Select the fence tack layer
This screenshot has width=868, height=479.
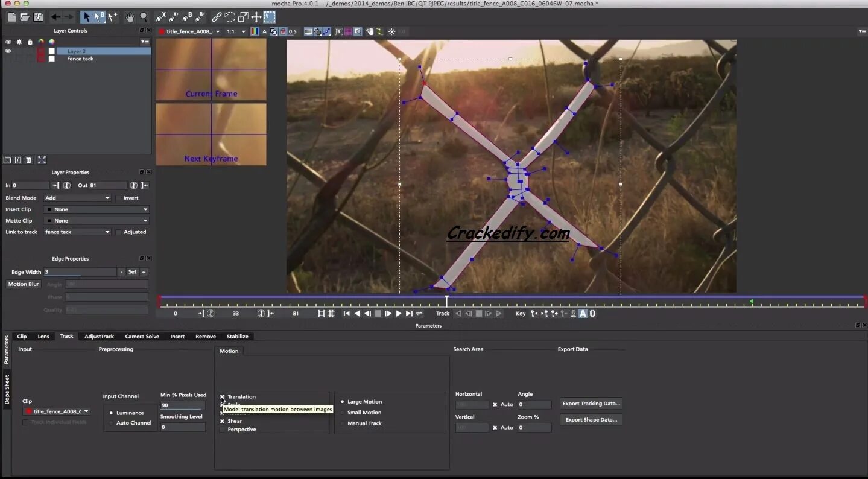(x=80, y=59)
